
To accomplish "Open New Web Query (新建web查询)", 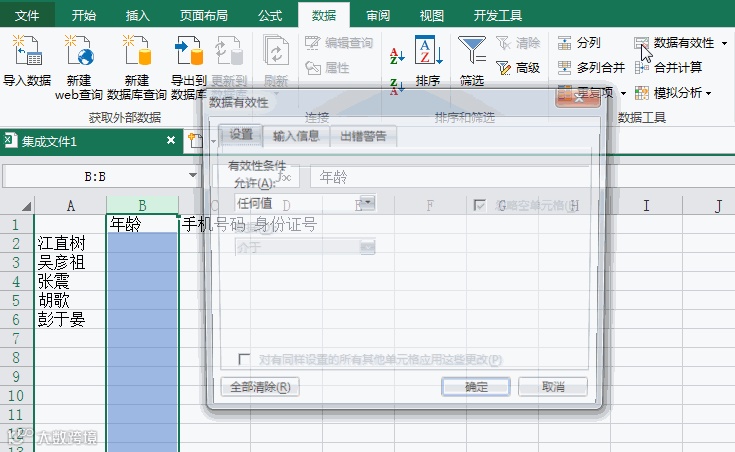I will pos(79,50).
